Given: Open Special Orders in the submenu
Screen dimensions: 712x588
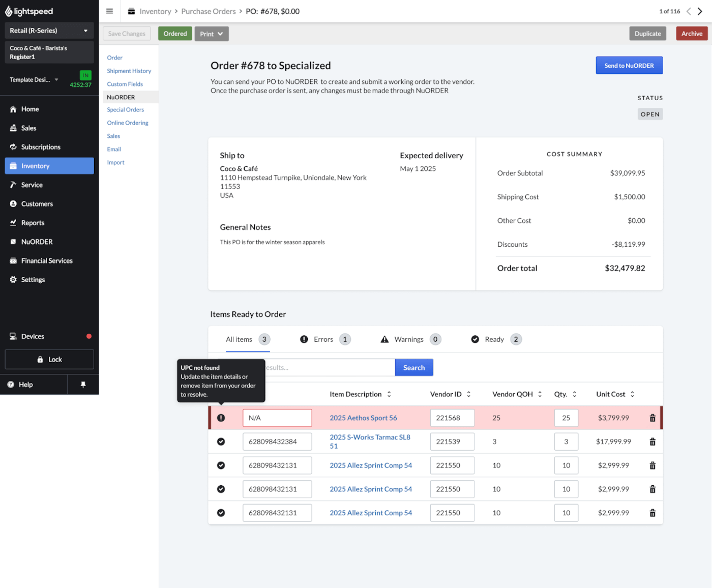Looking at the screenshot, I should pyautogui.click(x=126, y=109).
